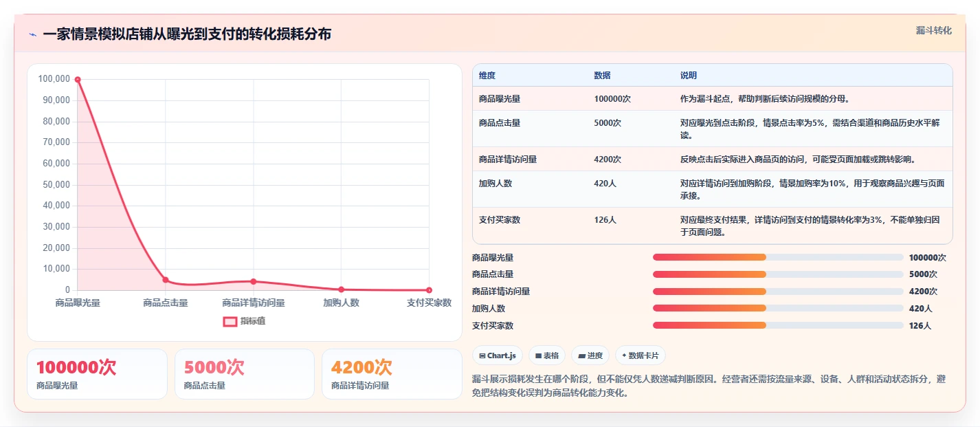This screenshot has width=980, height=427.
Task: Select the 进度 chip
Action: coord(590,355)
